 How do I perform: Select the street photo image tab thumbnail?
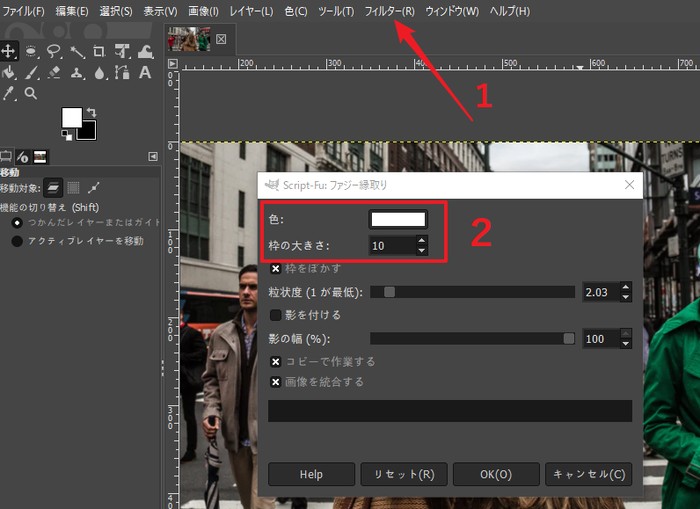click(x=189, y=39)
